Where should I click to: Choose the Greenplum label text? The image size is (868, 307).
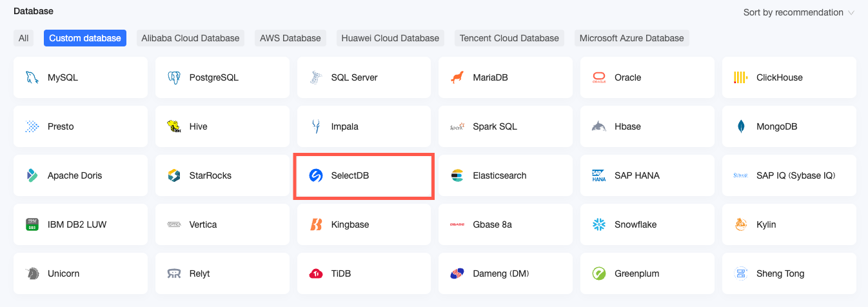(637, 273)
